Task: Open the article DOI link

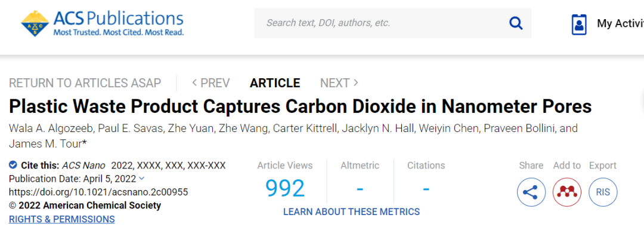Action: pos(98,192)
